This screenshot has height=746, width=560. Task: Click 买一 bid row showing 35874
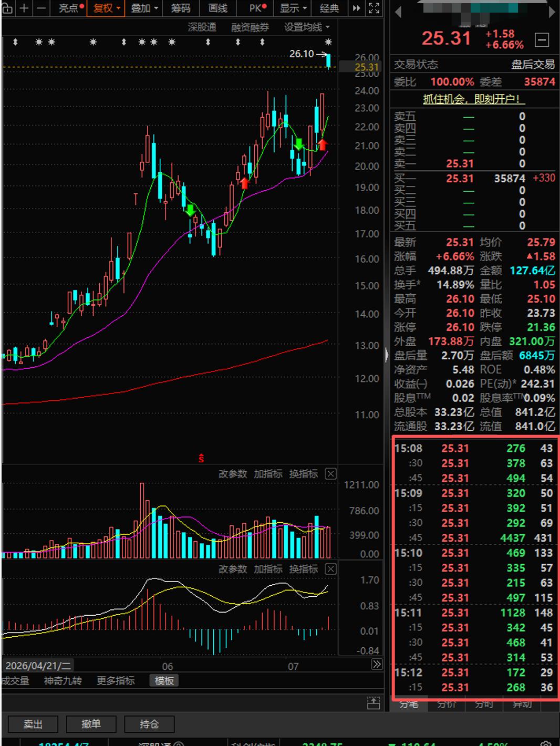pyautogui.click(x=474, y=179)
